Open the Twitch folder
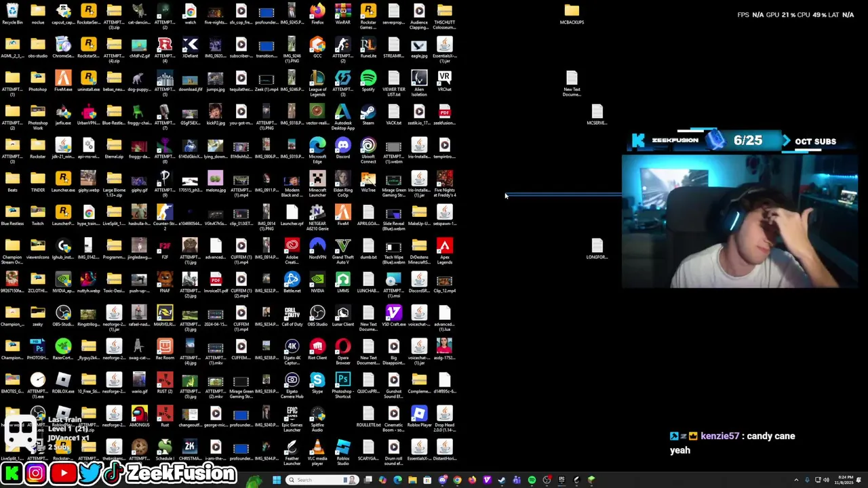Viewport: 868px width, 488px height. [x=38, y=216]
